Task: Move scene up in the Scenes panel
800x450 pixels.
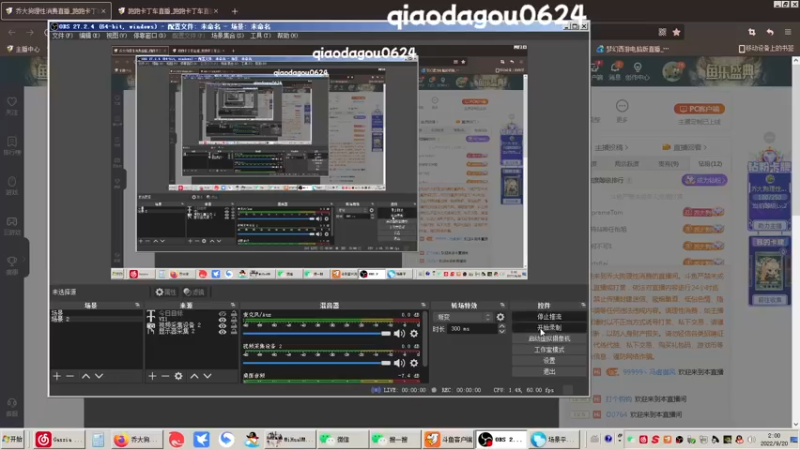Action: point(86,376)
